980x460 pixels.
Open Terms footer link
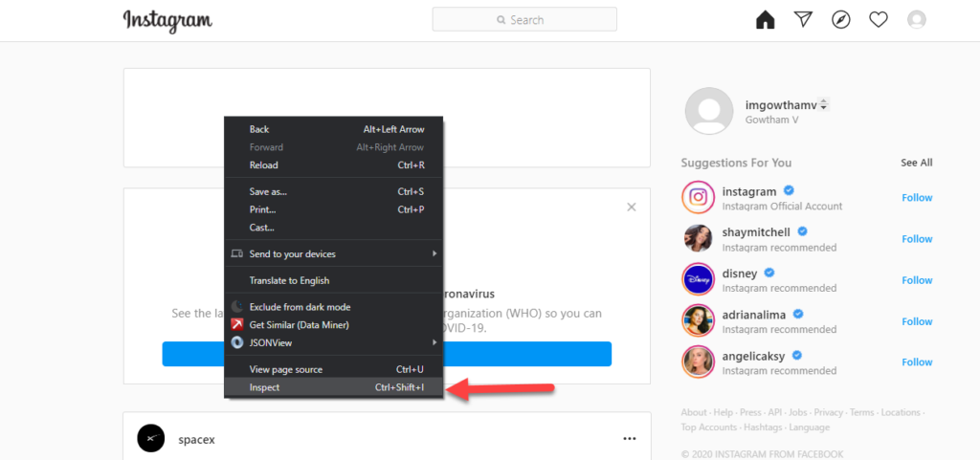[862, 412]
